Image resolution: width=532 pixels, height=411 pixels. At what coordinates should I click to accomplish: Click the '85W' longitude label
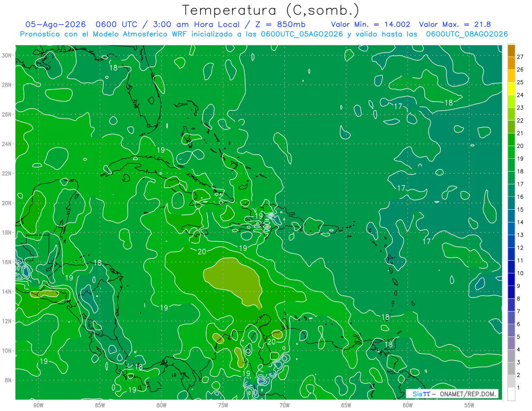point(100,405)
